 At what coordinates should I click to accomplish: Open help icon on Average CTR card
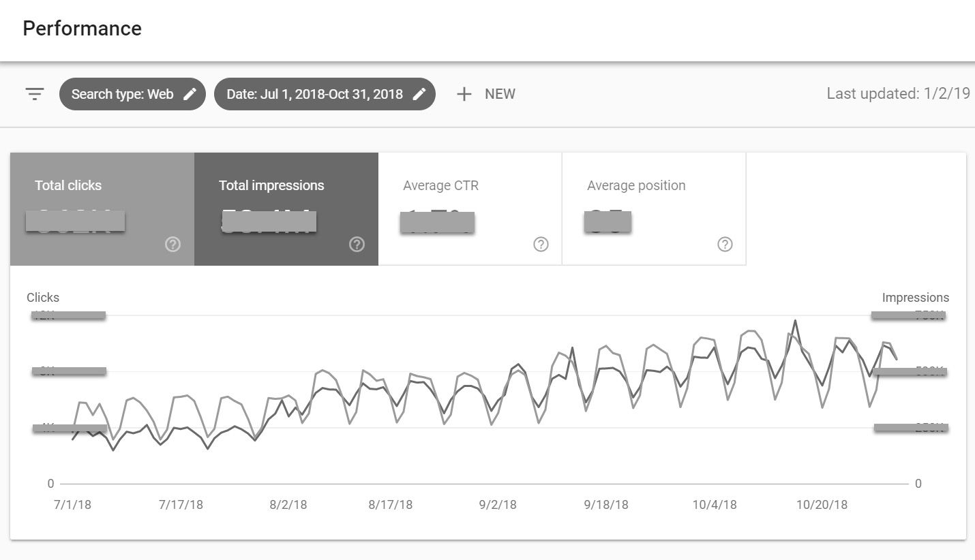pyautogui.click(x=541, y=244)
